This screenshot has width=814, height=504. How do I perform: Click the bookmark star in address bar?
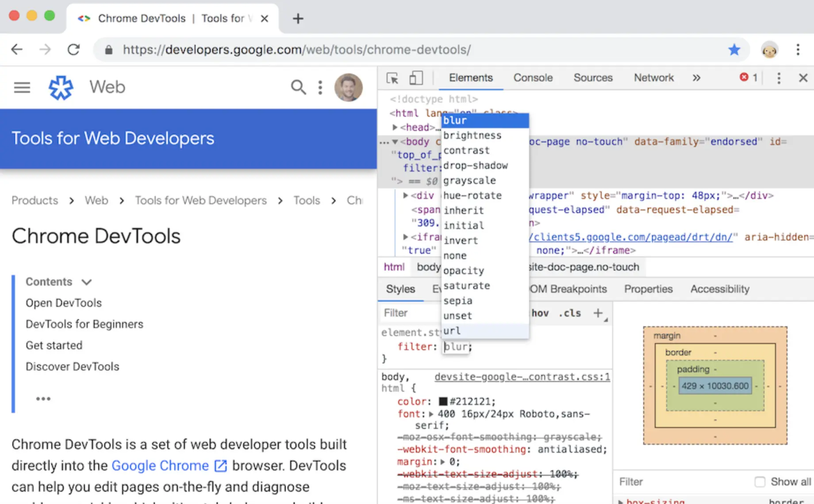tap(734, 50)
